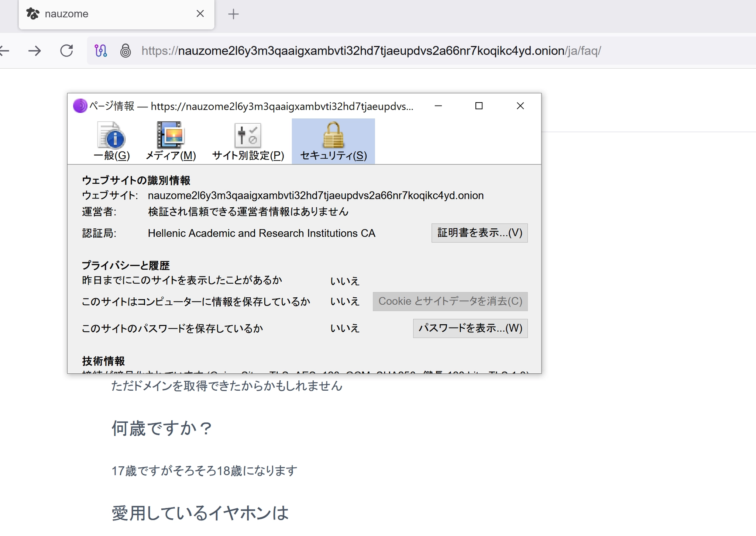Open the 一般(G) general info panel

point(111,141)
